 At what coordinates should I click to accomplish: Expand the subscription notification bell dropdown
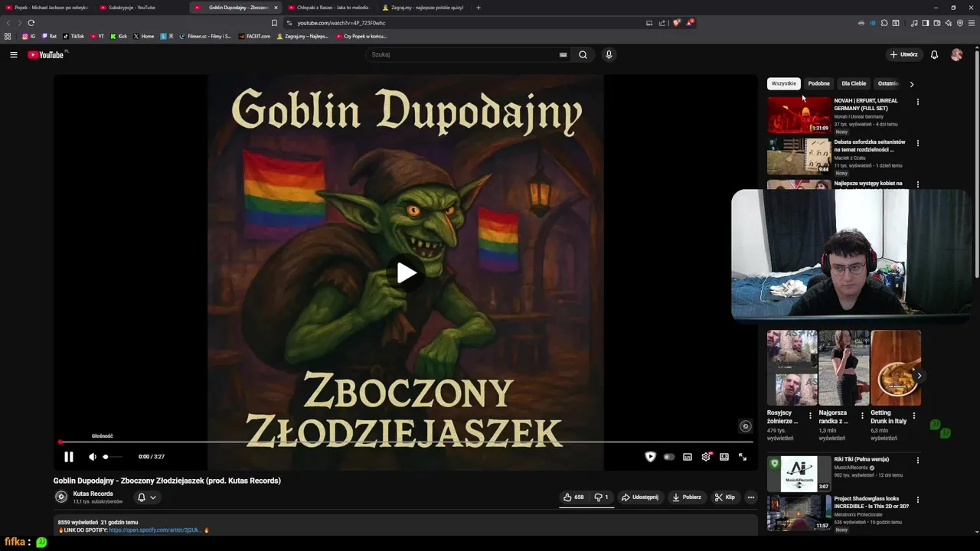pos(146,497)
